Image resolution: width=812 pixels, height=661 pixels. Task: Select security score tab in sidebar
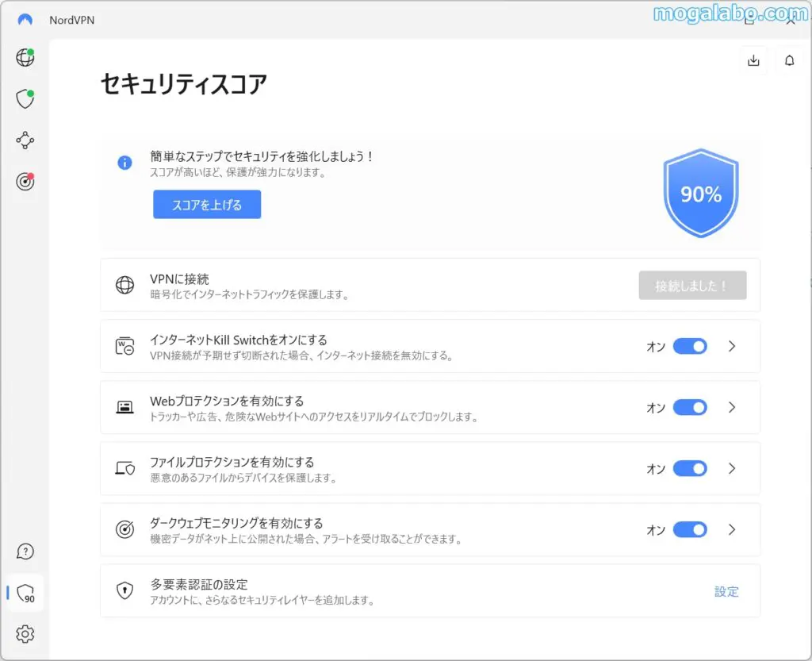pyautogui.click(x=25, y=593)
